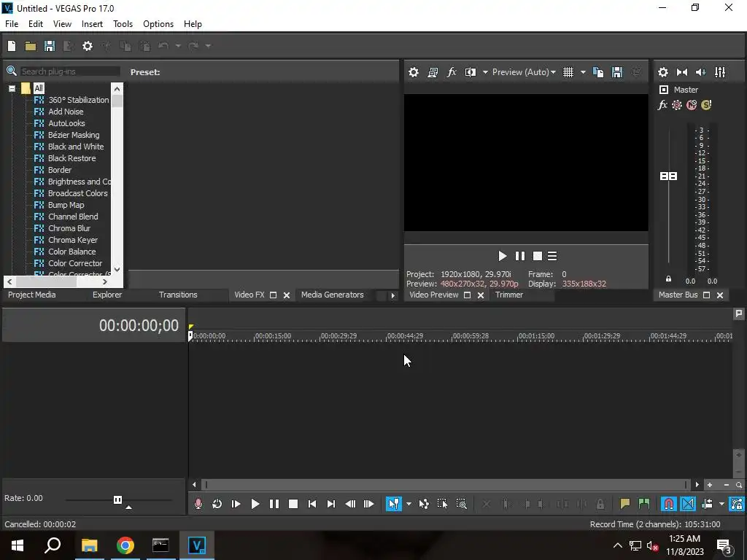Image resolution: width=747 pixels, height=560 pixels.
Task: Mute the Master bus
Action: [x=692, y=105]
